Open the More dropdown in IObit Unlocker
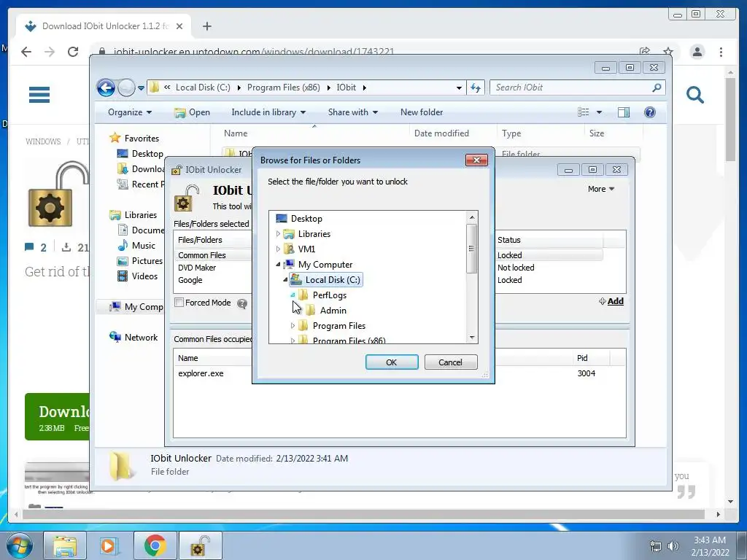 click(x=601, y=189)
